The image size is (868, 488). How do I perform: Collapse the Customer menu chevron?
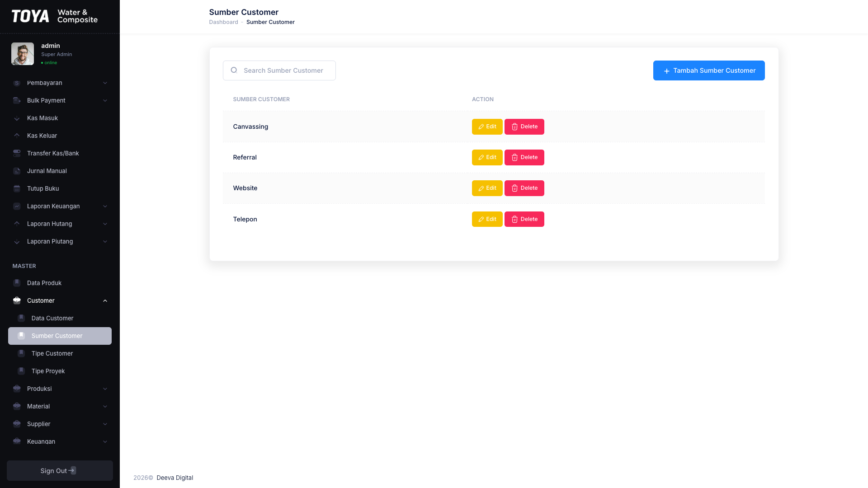(105, 300)
